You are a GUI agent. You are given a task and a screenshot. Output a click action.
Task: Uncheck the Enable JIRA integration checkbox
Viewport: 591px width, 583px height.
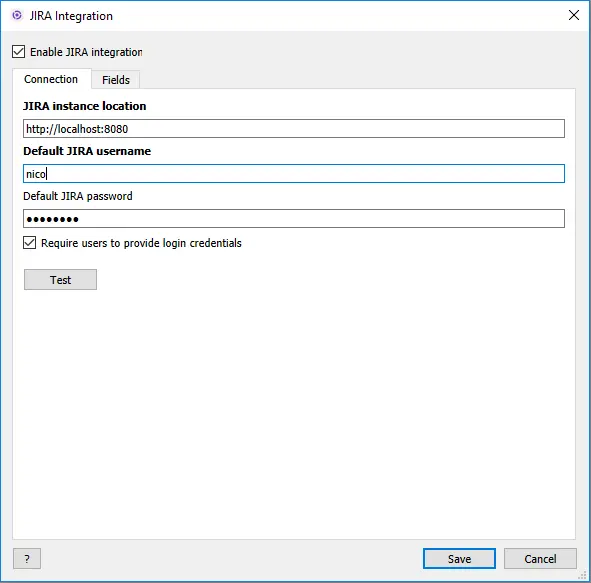pyautogui.click(x=18, y=52)
